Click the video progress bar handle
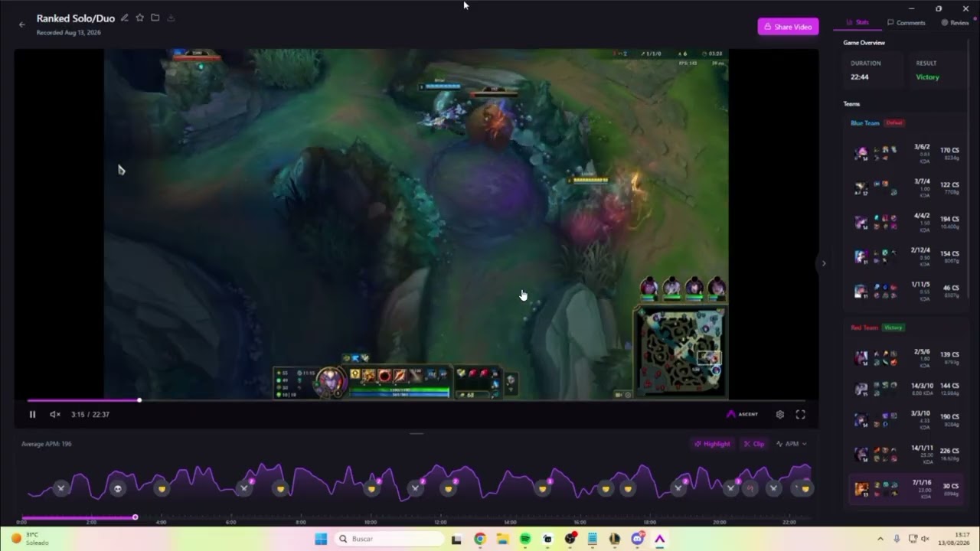The image size is (980, 551). pos(139,400)
